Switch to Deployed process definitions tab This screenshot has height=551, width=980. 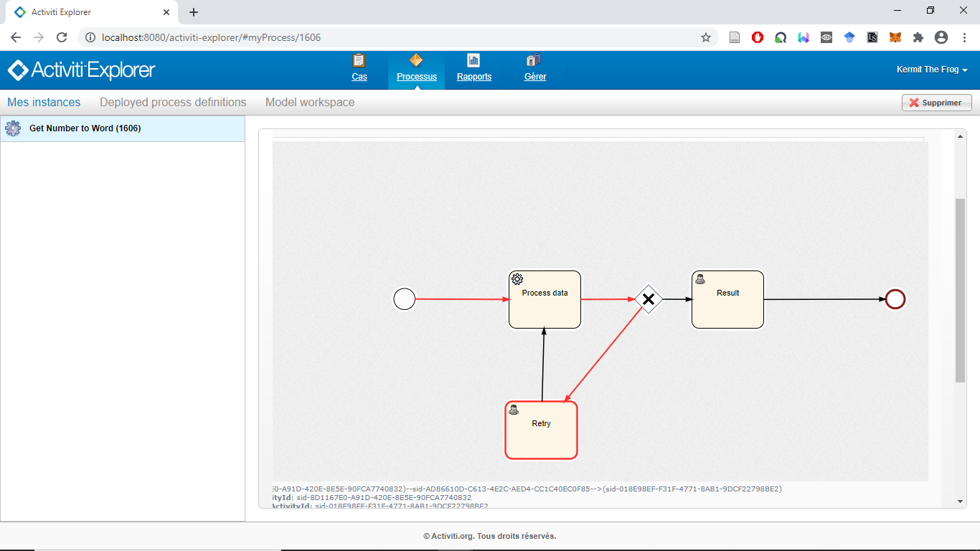pos(173,103)
